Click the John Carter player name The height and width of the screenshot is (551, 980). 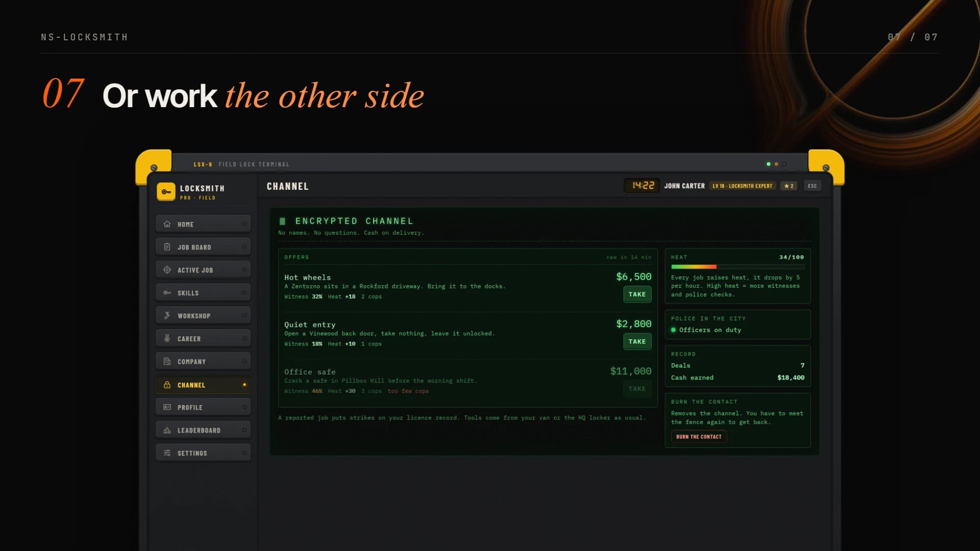pyautogui.click(x=684, y=186)
